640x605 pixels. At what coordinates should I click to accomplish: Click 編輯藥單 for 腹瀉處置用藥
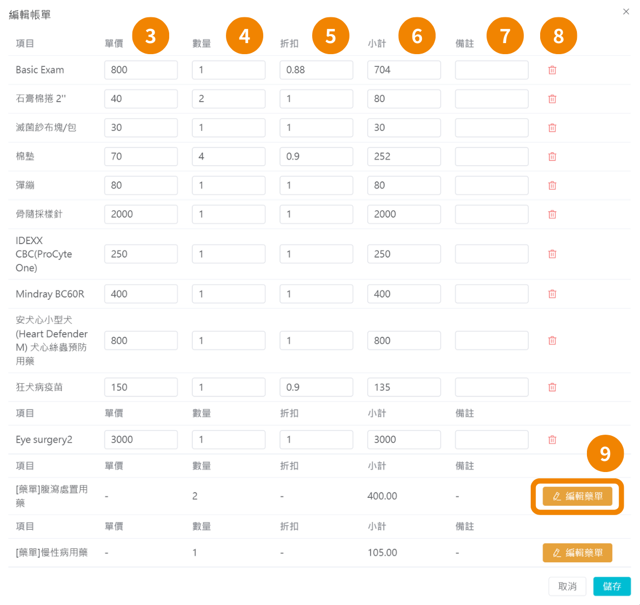click(577, 496)
